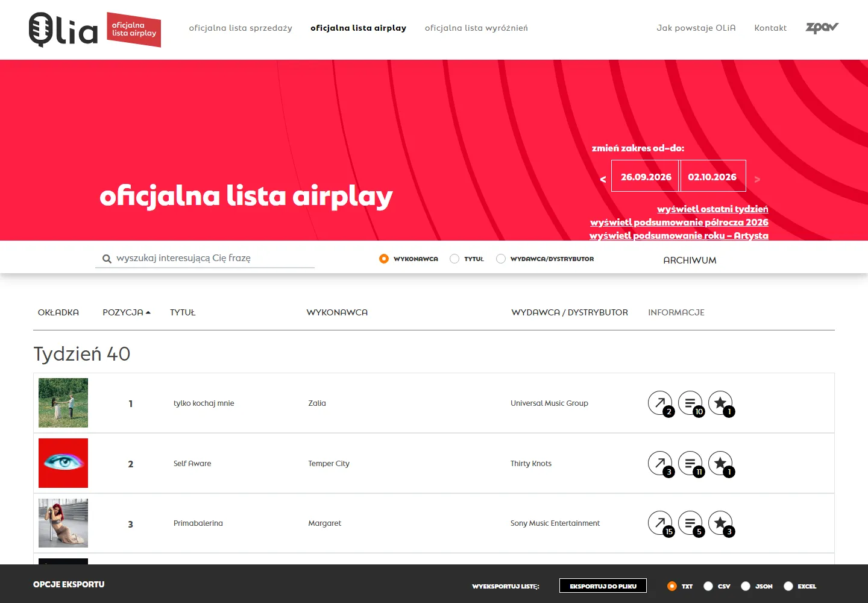Open oficjalna lista airplay menu item
The image size is (868, 603).
click(359, 28)
